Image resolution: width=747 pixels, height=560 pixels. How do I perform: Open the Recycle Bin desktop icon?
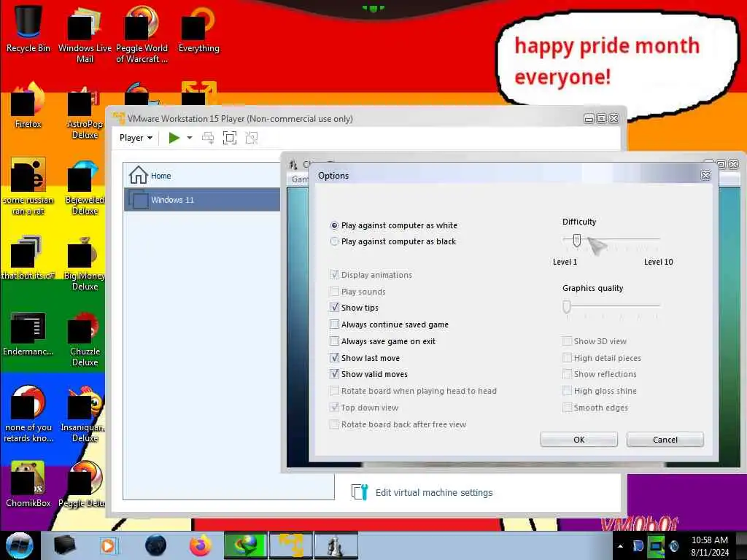28,28
